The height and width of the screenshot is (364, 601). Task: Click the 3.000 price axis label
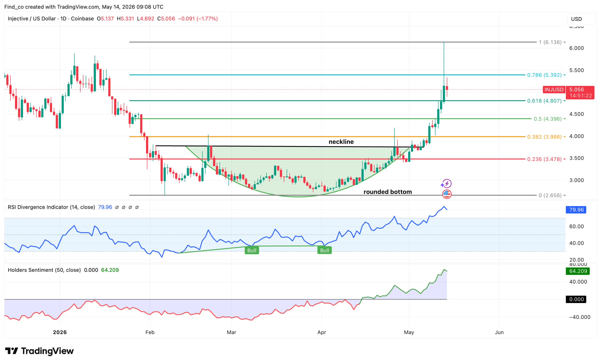tap(576, 180)
